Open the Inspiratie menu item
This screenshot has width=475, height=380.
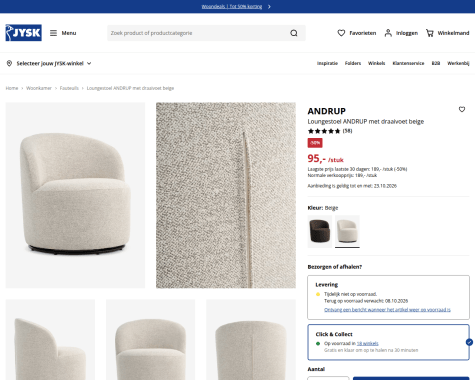(x=327, y=63)
